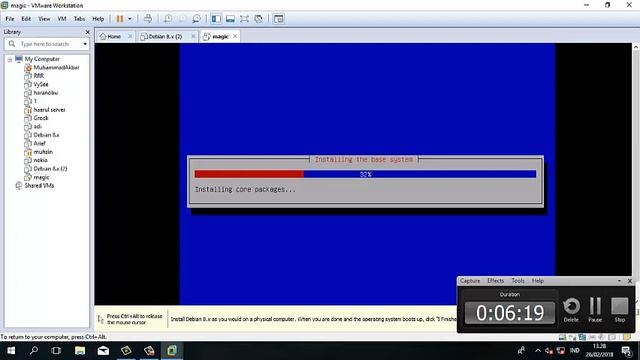Click the console view toolbar icon
The height and width of the screenshot is (360, 640).
point(278,19)
